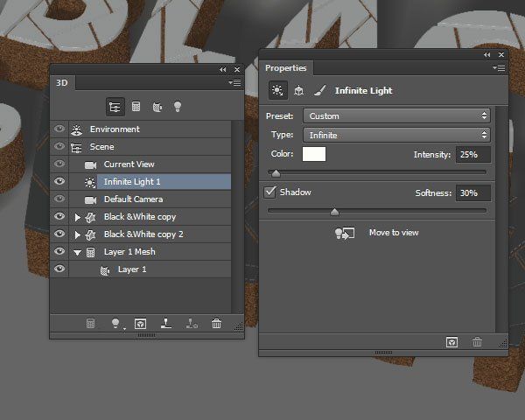Screen dimensions: 525x420
Task: Filter 3D panel by whole scene
Action: click(115, 107)
